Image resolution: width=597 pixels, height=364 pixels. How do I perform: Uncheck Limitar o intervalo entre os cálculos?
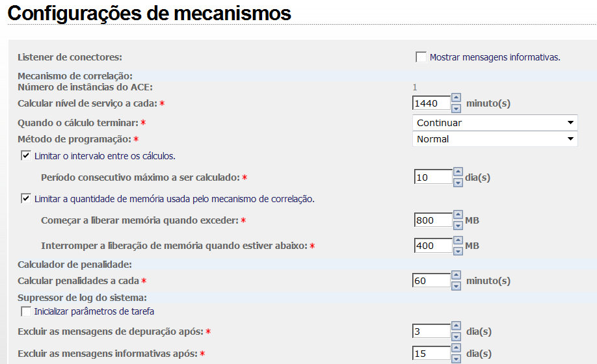point(26,156)
